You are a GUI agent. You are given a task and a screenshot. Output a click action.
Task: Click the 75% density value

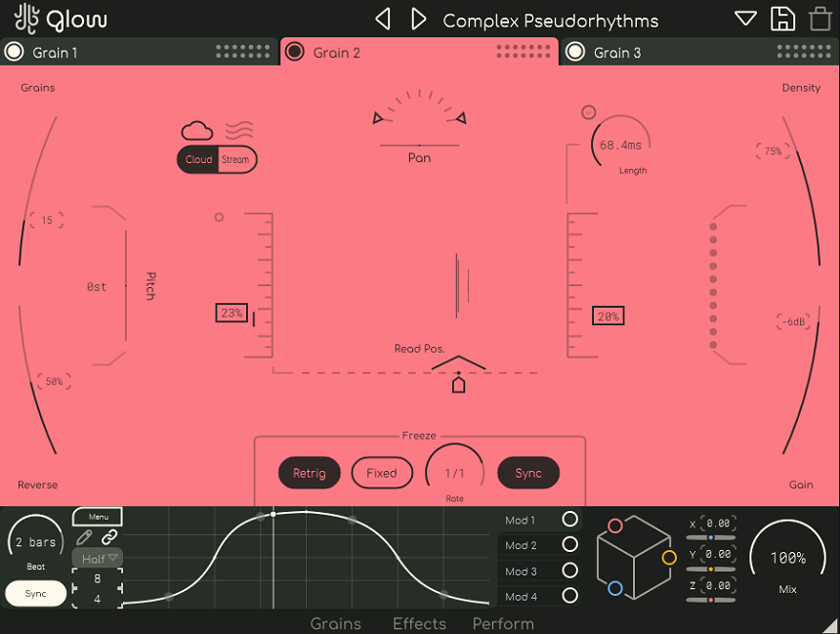[x=773, y=151]
